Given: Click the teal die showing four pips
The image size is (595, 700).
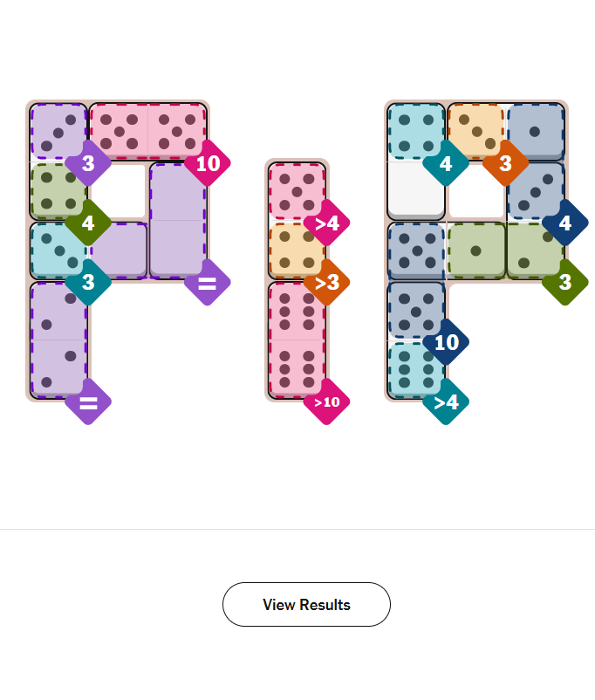Looking at the screenshot, I should click(x=416, y=131).
